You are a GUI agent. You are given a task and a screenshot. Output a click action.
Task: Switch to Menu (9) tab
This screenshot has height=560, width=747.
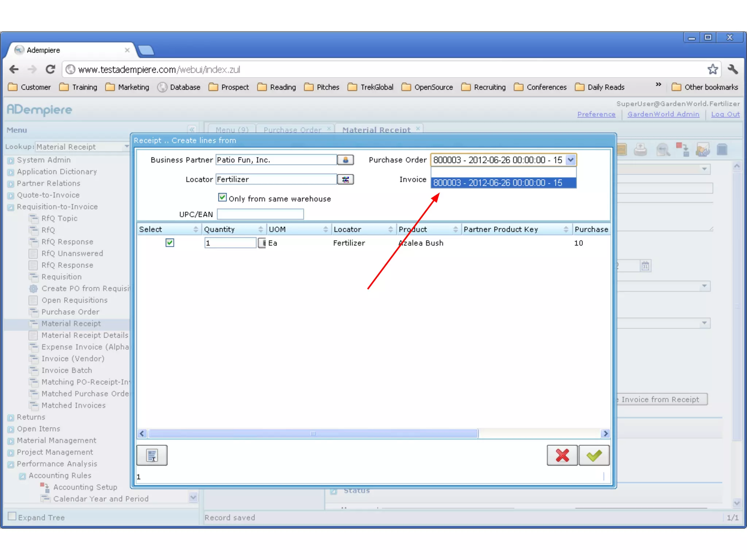tap(232, 130)
